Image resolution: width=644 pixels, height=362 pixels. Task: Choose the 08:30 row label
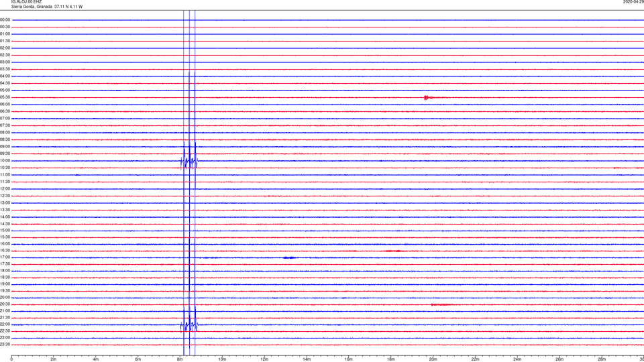point(5,139)
